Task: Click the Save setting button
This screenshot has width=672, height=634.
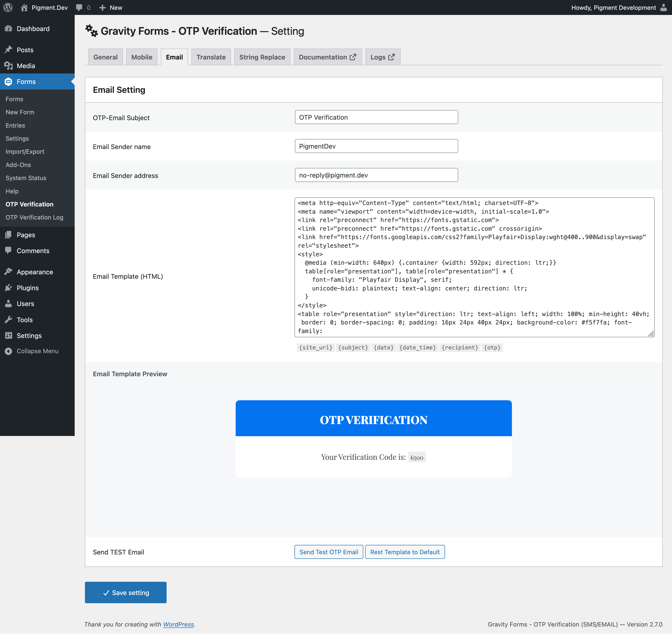Action: click(x=125, y=592)
